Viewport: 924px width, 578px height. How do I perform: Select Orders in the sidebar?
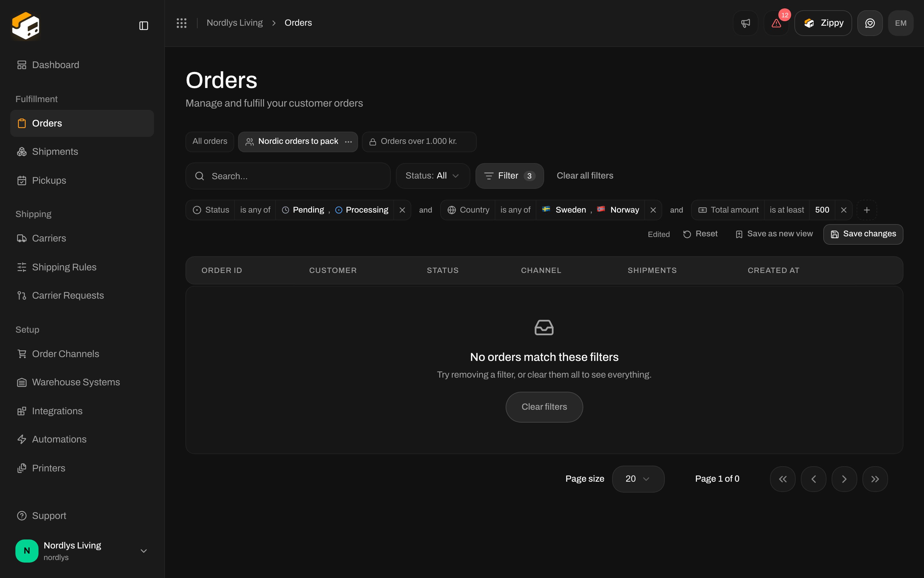point(82,123)
